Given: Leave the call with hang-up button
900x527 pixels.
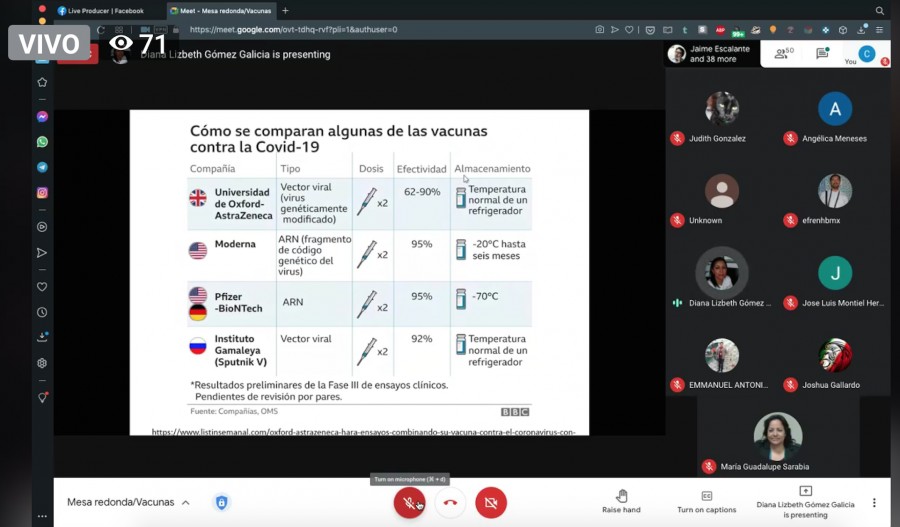Looking at the screenshot, I should [450, 503].
